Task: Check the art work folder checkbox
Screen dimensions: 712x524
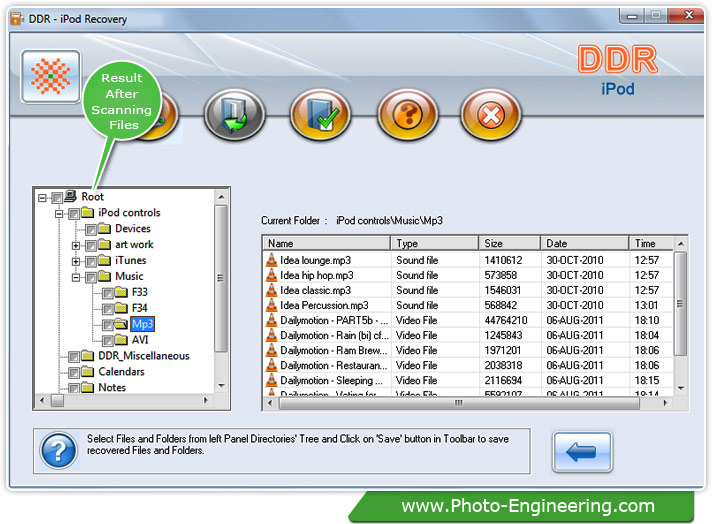Action: (91, 246)
